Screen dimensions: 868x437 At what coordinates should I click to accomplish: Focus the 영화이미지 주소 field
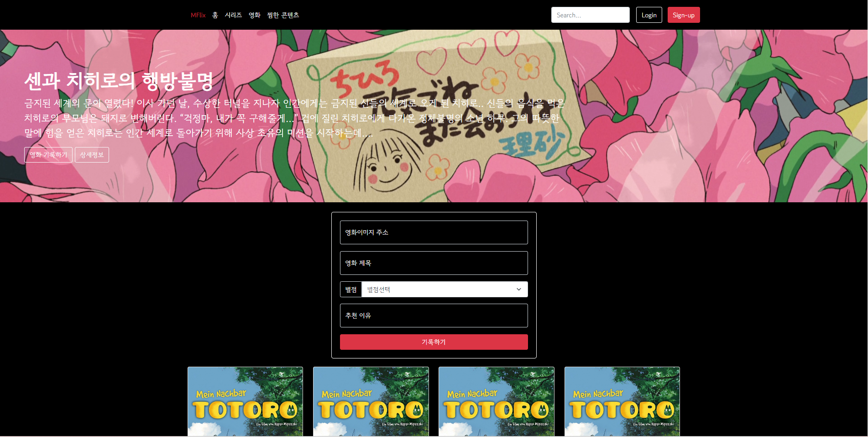point(434,232)
